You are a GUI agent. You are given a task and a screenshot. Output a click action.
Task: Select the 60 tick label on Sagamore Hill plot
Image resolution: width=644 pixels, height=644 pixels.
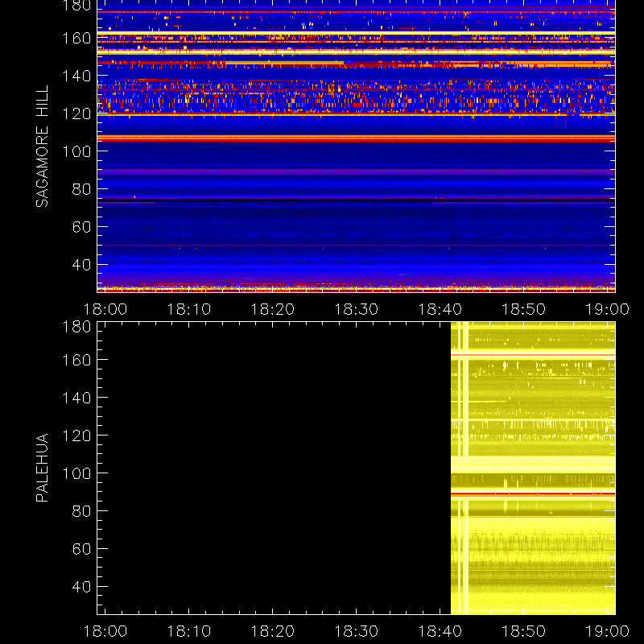click(81, 227)
